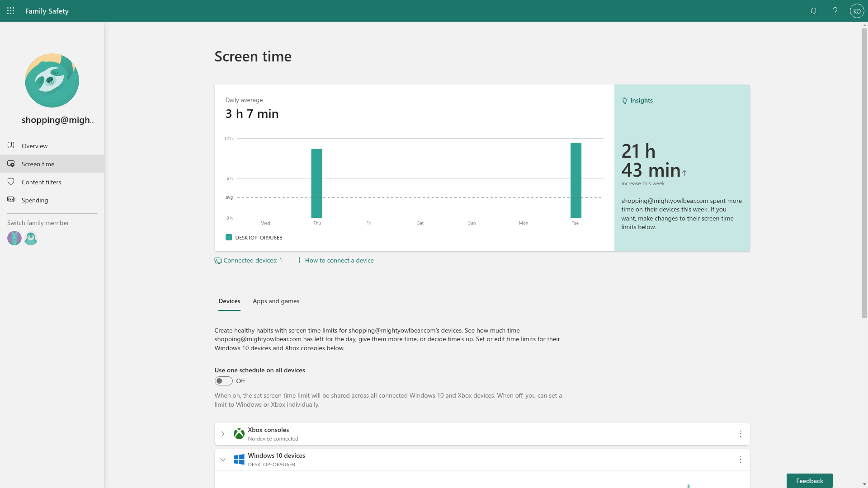The image size is (868, 488).
Task: Expand the Xbox consoles row
Action: pyautogui.click(x=223, y=434)
